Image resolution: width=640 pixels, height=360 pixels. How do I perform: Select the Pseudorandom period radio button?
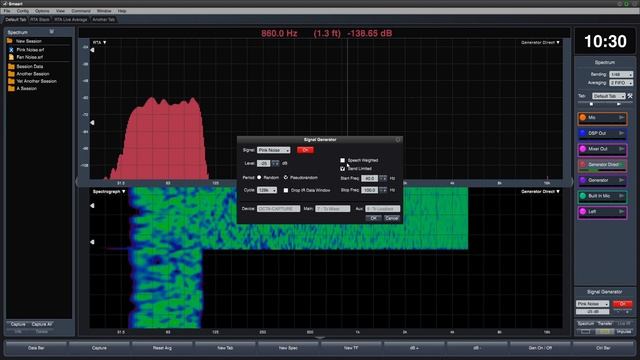286,178
